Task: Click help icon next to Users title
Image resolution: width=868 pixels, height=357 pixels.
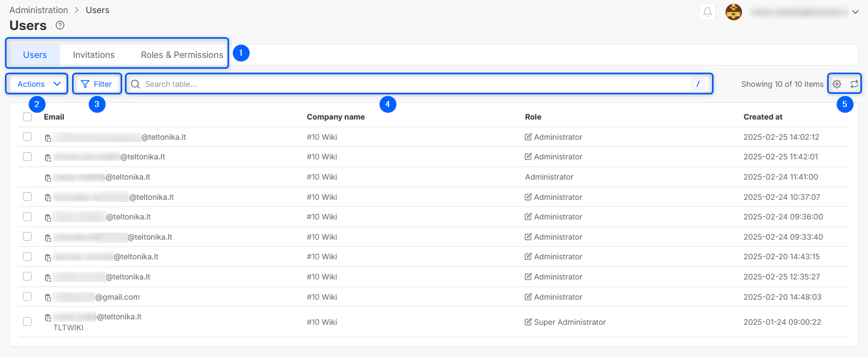Action: click(60, 25)
